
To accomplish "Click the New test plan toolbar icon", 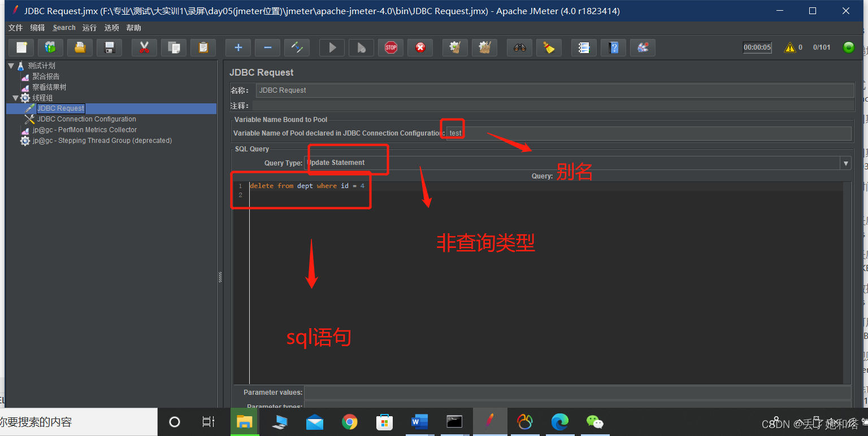I will point(21,47).
